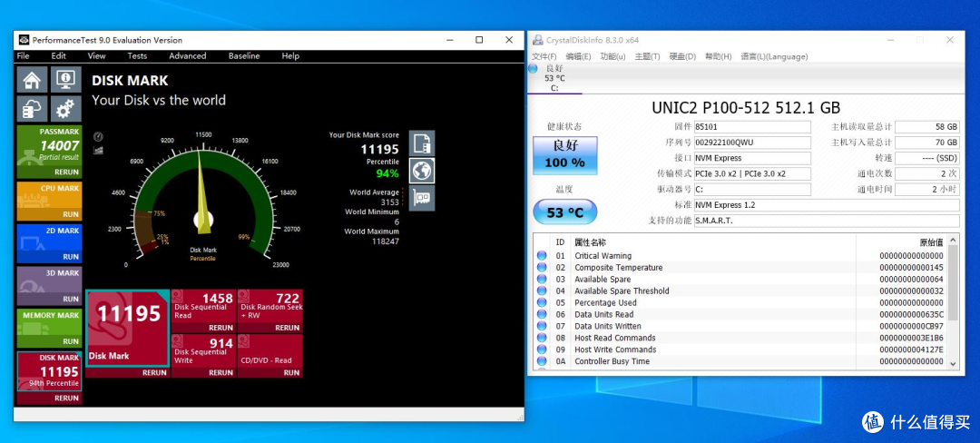This screenshot has width=980, height=443.
Task: Click the up arrow of the attribute list scrollbar
Action: tap(953, 240)
